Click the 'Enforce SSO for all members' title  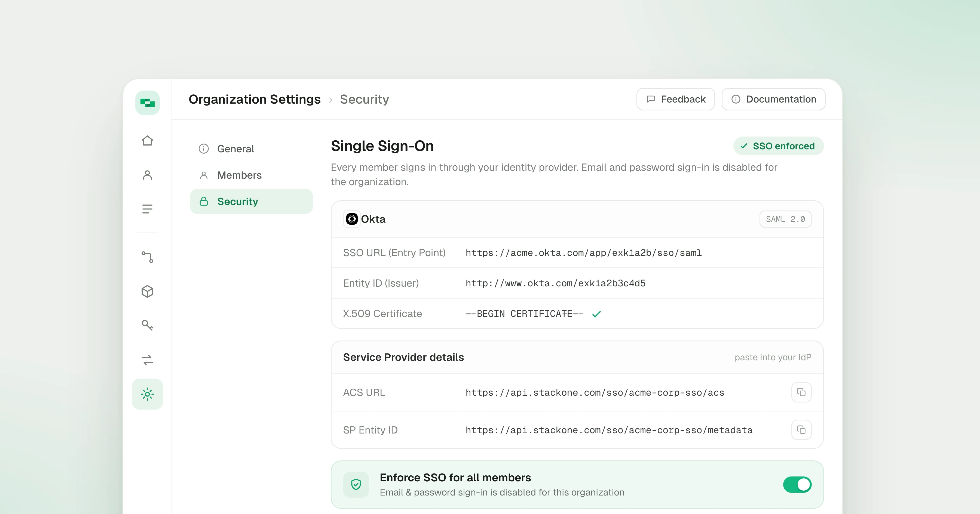[x=455, y=478]
